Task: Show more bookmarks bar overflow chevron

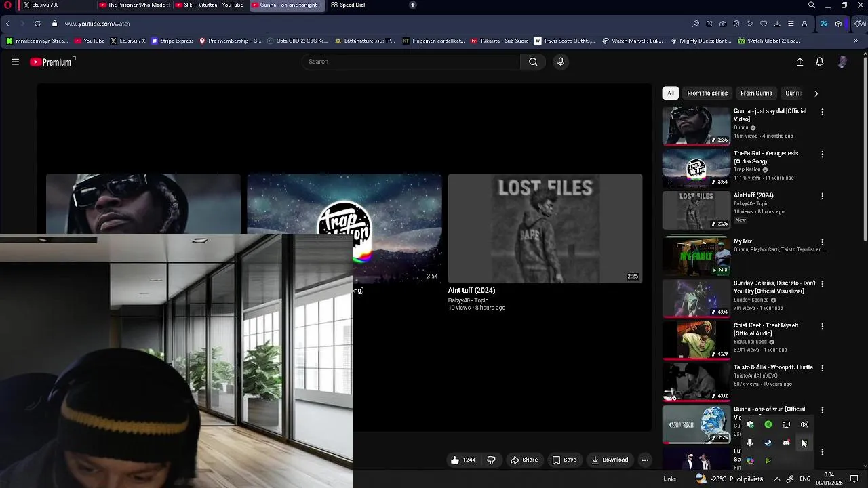Action: [856, 41]
